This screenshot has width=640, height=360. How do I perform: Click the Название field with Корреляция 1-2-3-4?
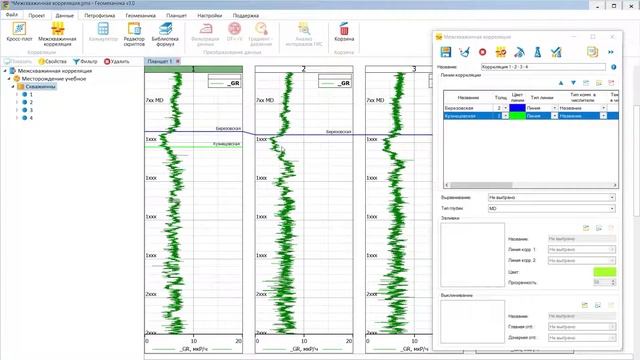543,67
